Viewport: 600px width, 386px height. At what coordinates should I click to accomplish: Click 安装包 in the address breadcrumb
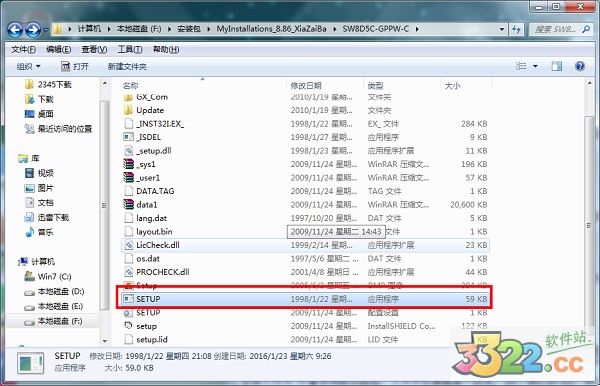pos(189,29)
